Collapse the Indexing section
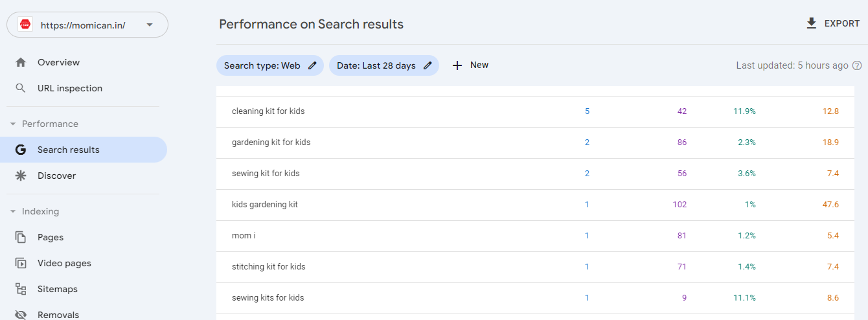The width and height of the screenshot is (868, 320). (x=13, y=211)
